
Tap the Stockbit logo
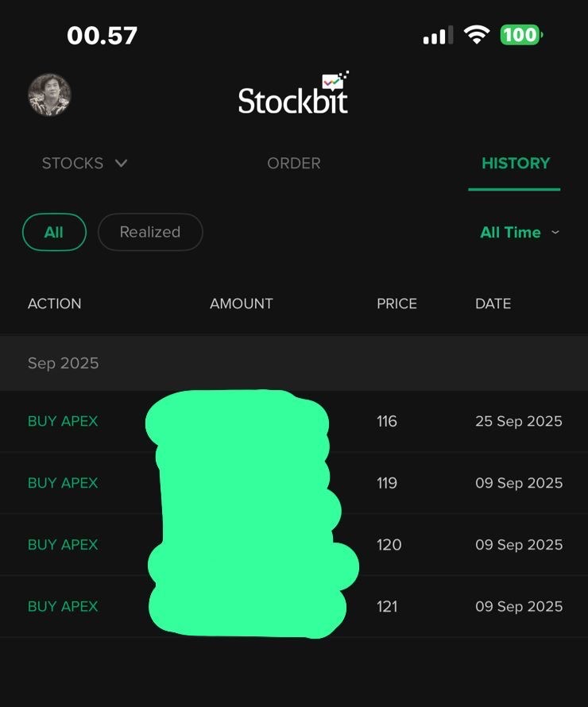click(294, 95)
